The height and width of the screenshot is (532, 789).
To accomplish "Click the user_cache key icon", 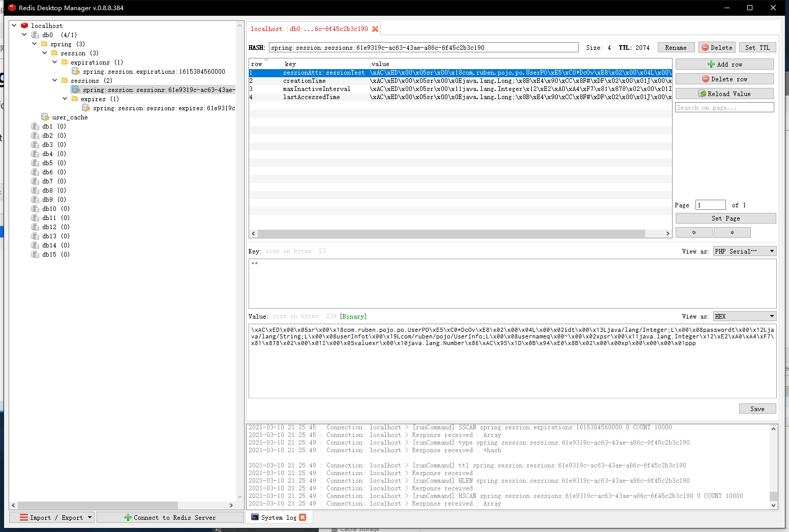I will click(45, 117).
